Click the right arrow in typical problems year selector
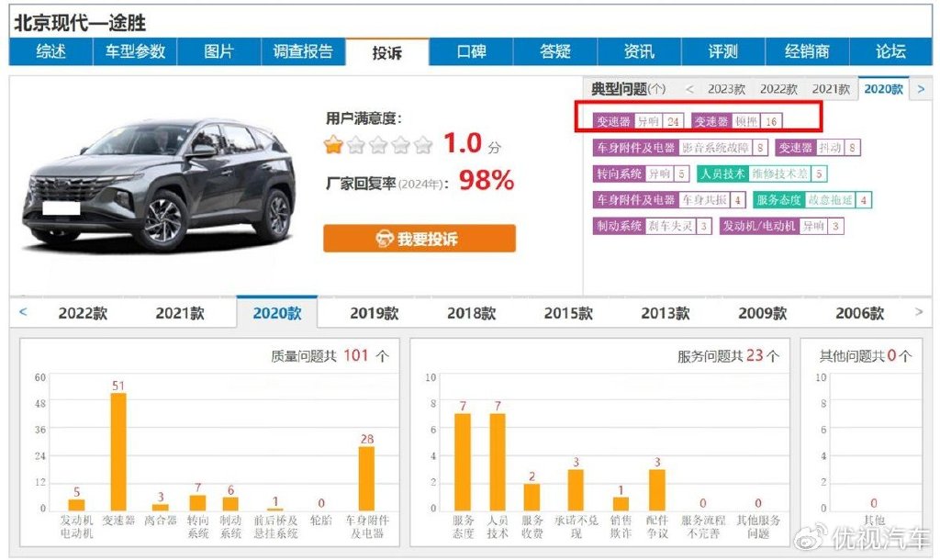The width and height of the screenshot is (940, 560). coord(921,88)
